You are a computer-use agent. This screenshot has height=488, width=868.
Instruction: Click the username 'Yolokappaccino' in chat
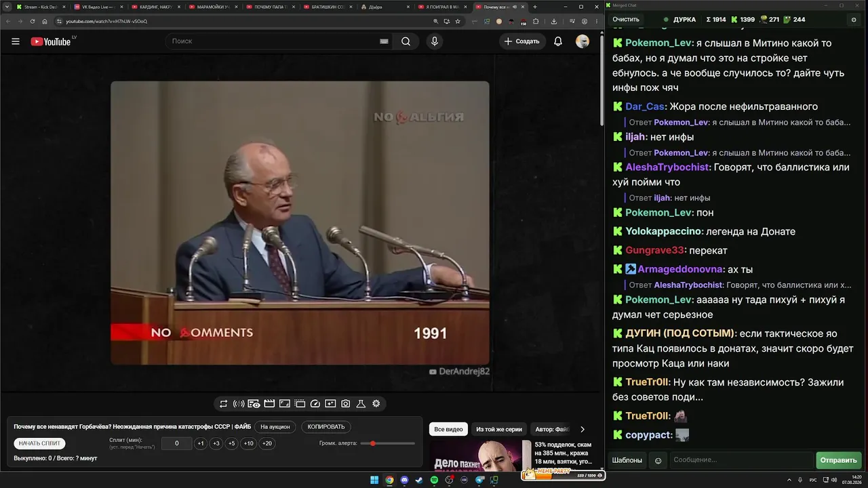tap(663, 231)
